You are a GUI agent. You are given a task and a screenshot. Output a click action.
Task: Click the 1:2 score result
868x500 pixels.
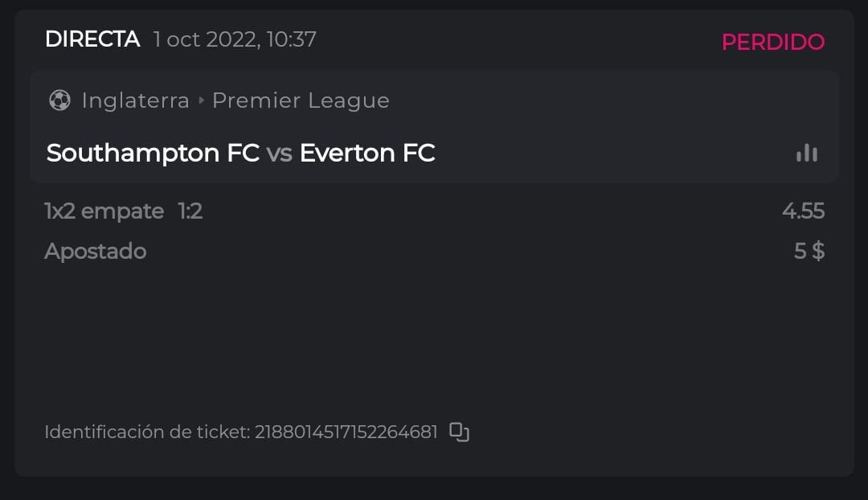pos(190,211)
